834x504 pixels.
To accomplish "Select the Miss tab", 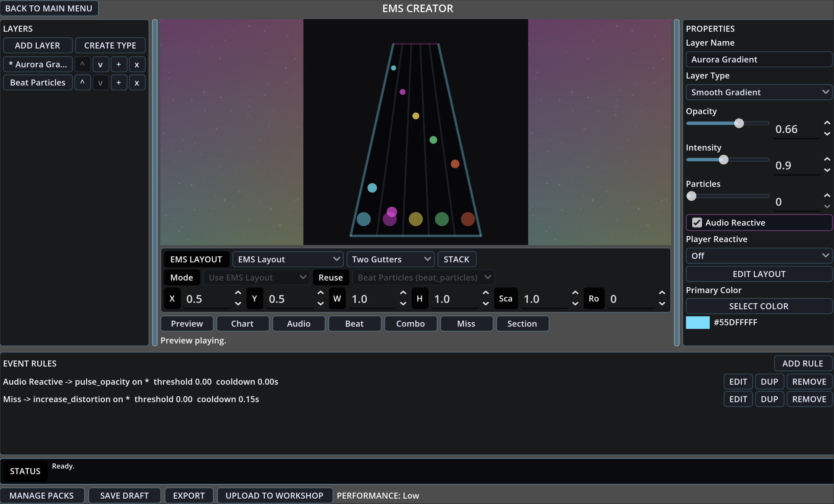I will pyautogui.click(x=467, y=324).
